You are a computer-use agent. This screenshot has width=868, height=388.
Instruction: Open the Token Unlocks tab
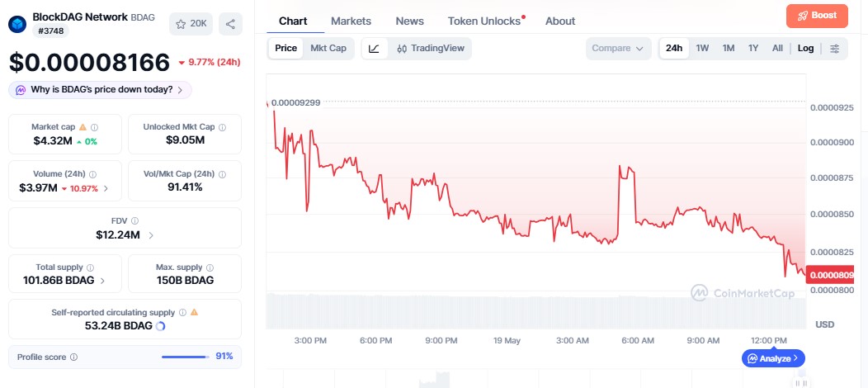tap(484, 21)
